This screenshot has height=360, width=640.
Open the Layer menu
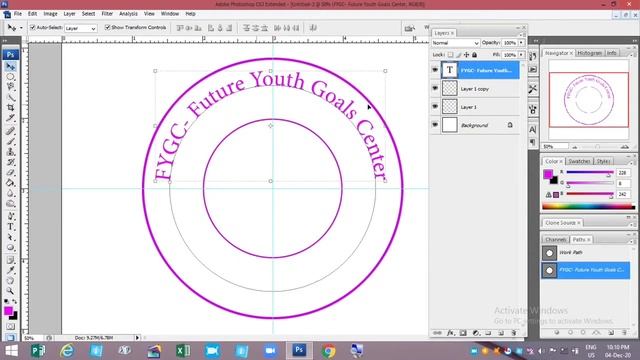tap(69, 14)
